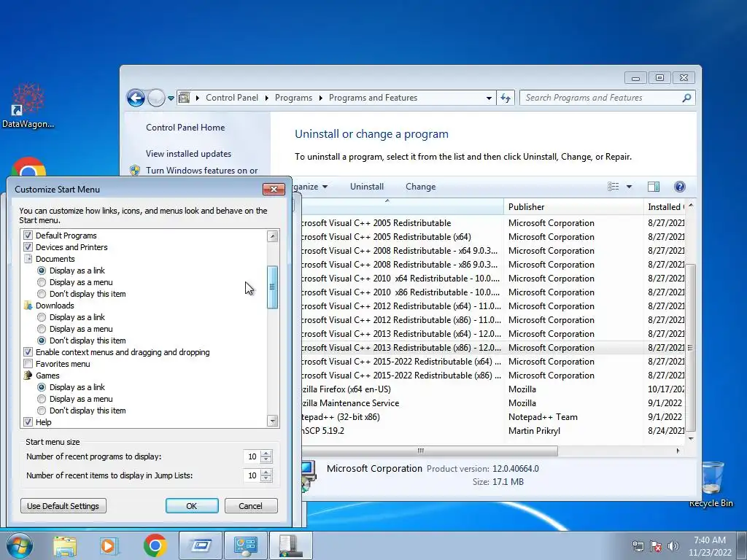Select Games Display as a menu

pos(42,399)
